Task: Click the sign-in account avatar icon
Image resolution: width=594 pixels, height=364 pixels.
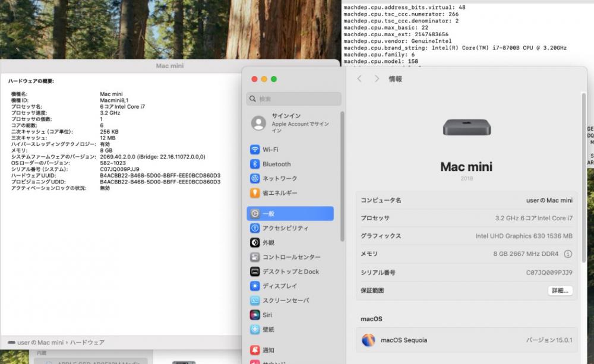Action: coord(259,123)
